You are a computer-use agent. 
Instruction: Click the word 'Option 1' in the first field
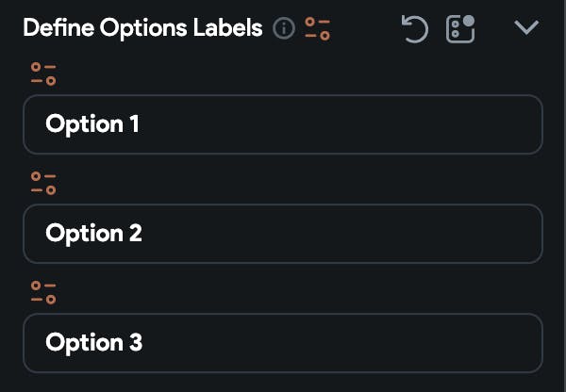click(x=92, y=124)
